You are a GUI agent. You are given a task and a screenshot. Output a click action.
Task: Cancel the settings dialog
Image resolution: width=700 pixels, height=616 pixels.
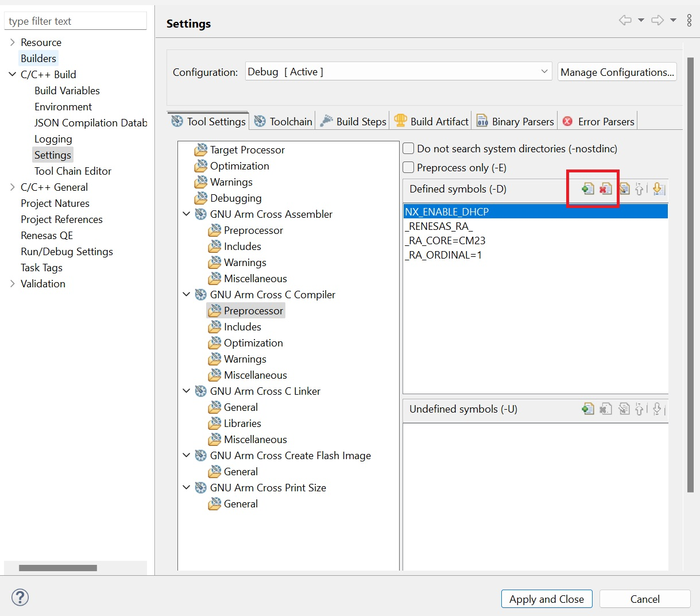click(x=645, y=599)
